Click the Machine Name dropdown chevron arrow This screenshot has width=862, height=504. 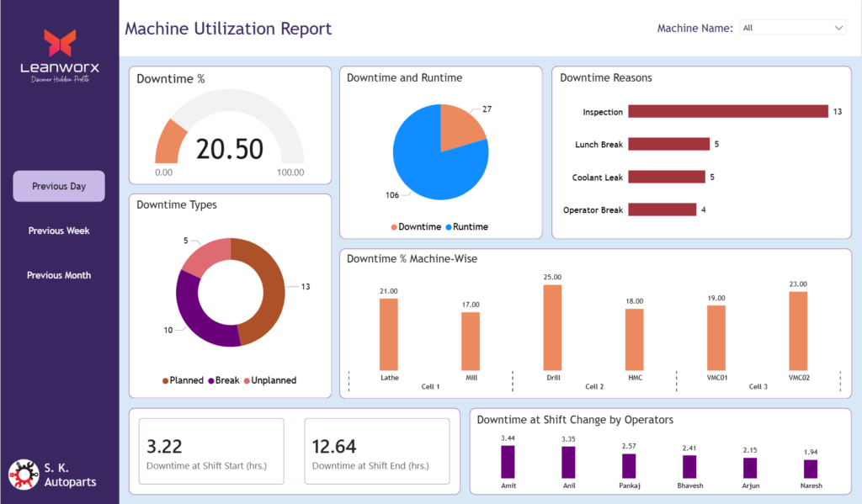838,28
